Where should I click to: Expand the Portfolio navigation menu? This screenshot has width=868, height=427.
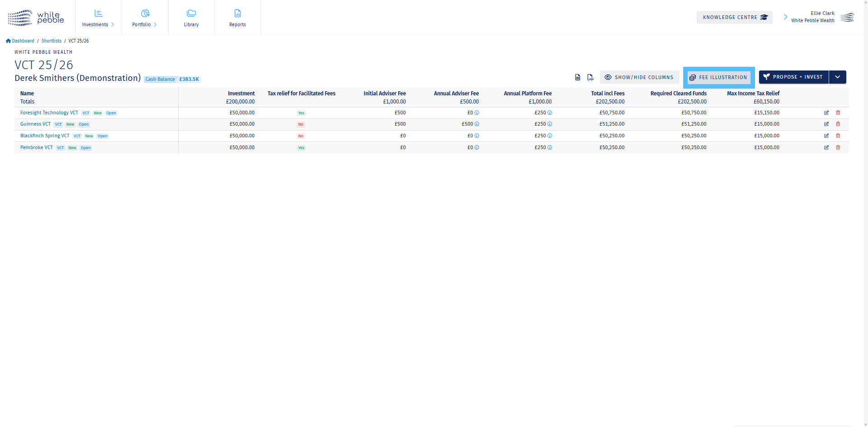click(x=145, y=18)
